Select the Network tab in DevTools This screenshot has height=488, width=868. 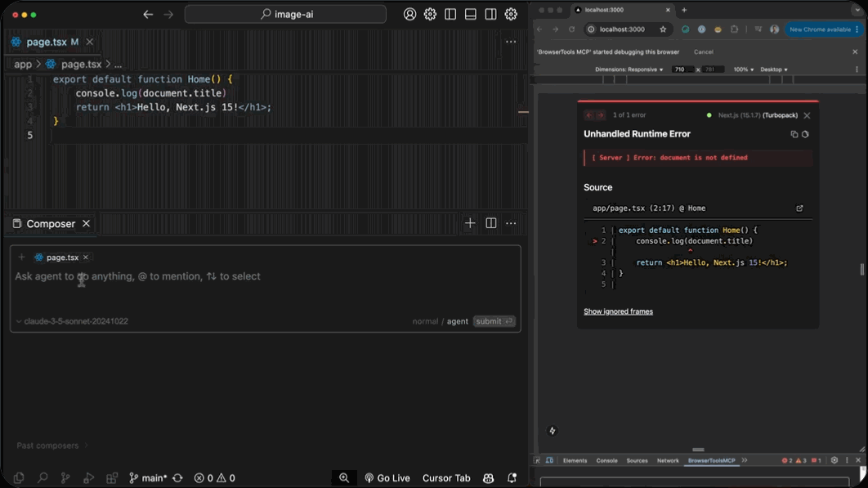[668, 460]
